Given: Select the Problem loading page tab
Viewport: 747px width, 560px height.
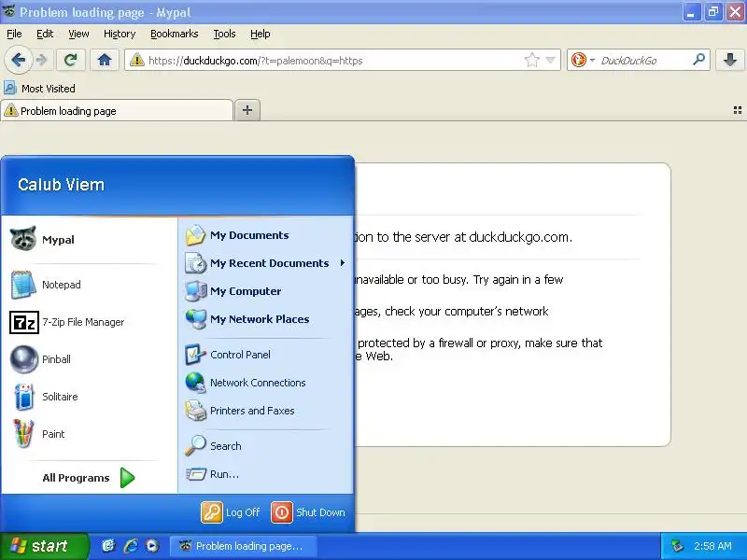Looking at the screenshot, I should 117,110.
